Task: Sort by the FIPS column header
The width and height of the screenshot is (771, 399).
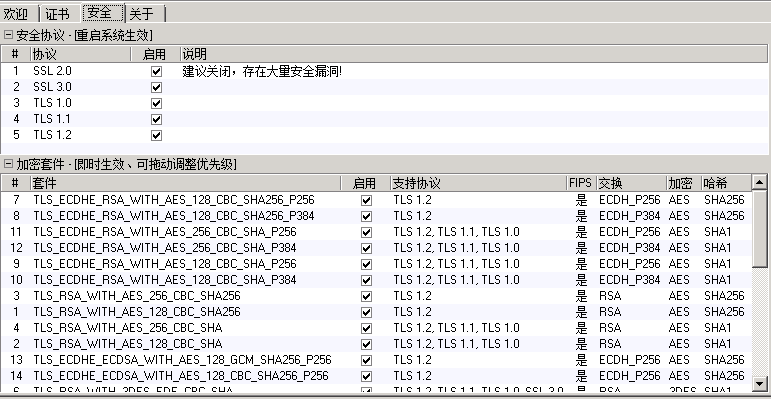Action: pyautogui.click(x=581, y=183)
